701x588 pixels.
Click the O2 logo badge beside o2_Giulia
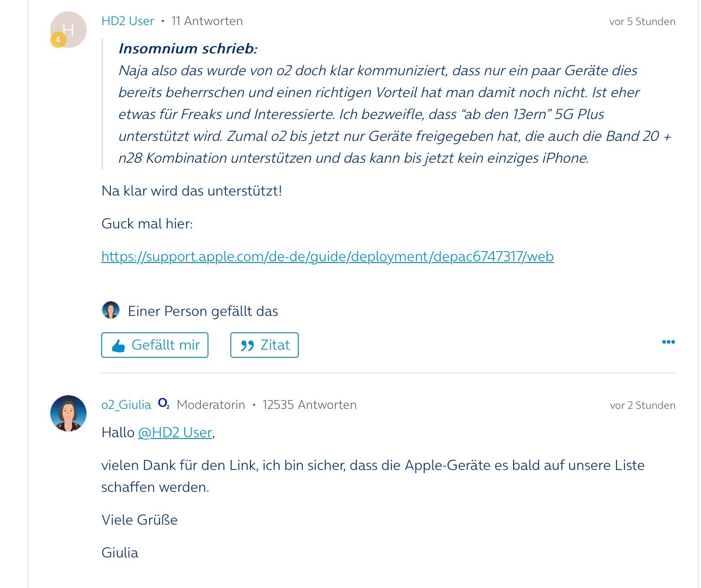[x=164, y=403]
